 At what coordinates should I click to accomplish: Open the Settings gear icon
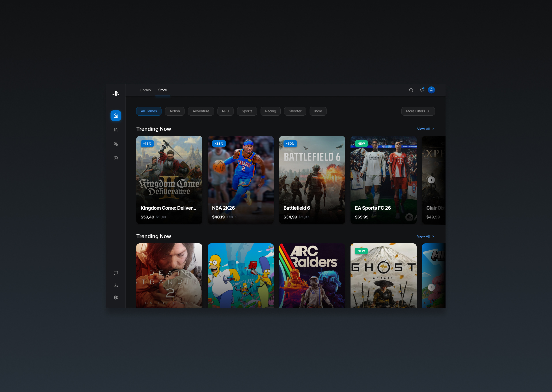click(x=116, y=298)
